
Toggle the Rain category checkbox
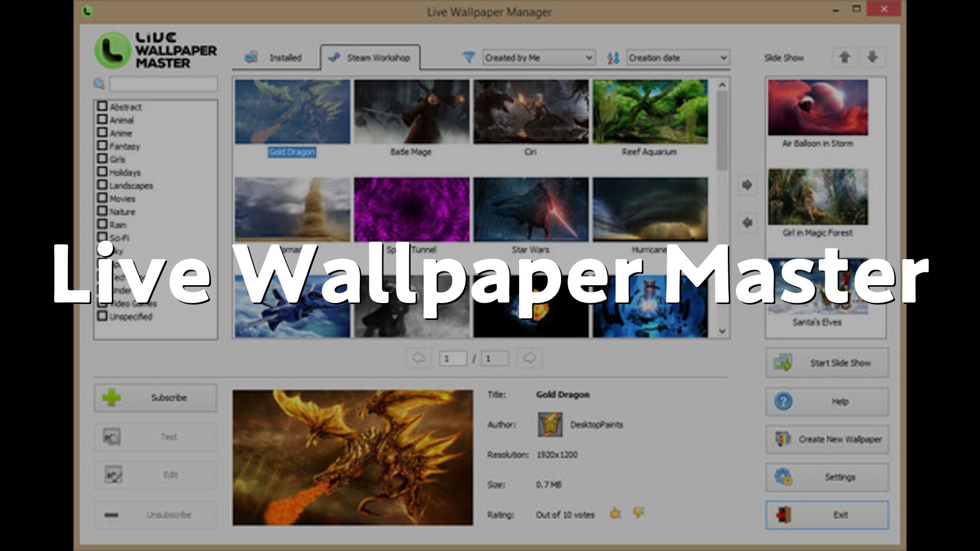[102, 224]
